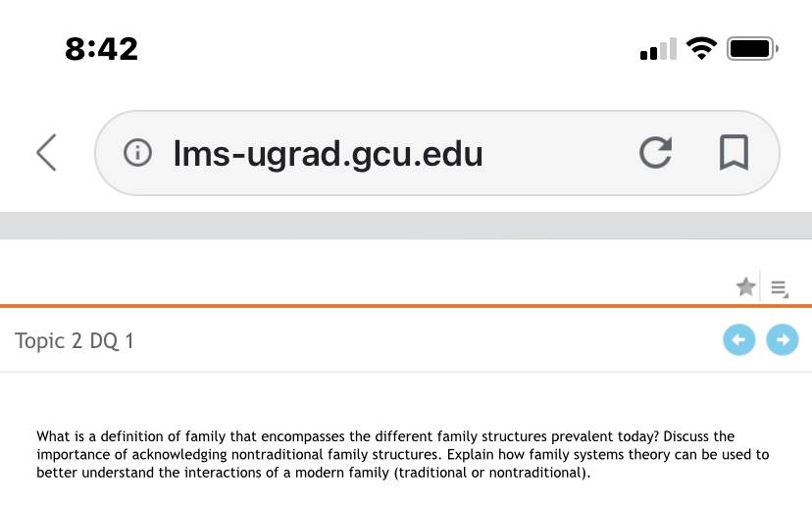Image resolution: width=812 pixels, height=505 pixels.
Task: Reload the current page
Action: (x=656, y=153)
